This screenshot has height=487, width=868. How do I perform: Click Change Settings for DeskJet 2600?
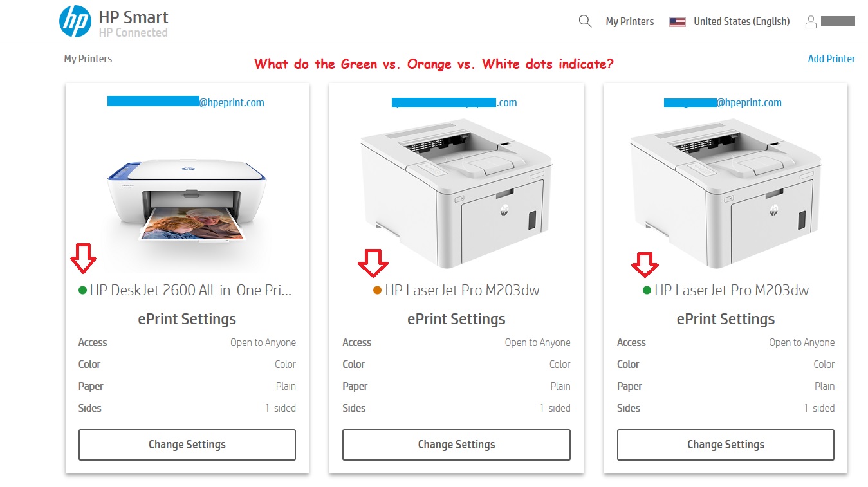187,445
